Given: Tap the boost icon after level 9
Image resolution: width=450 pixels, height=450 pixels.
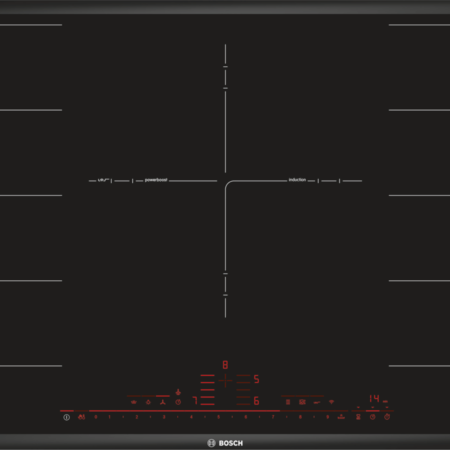Looking at the screenshot, I should [341, 417].
